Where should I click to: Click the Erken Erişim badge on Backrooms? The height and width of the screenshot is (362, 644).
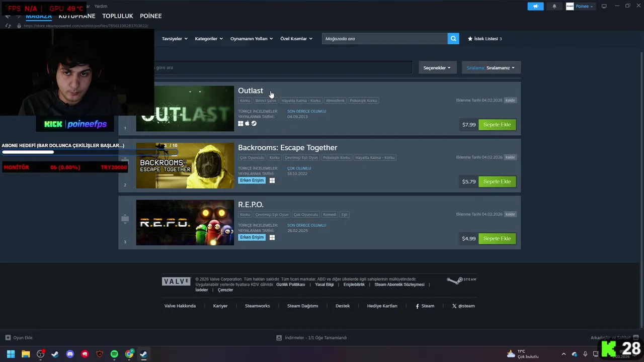coord(252,180)
